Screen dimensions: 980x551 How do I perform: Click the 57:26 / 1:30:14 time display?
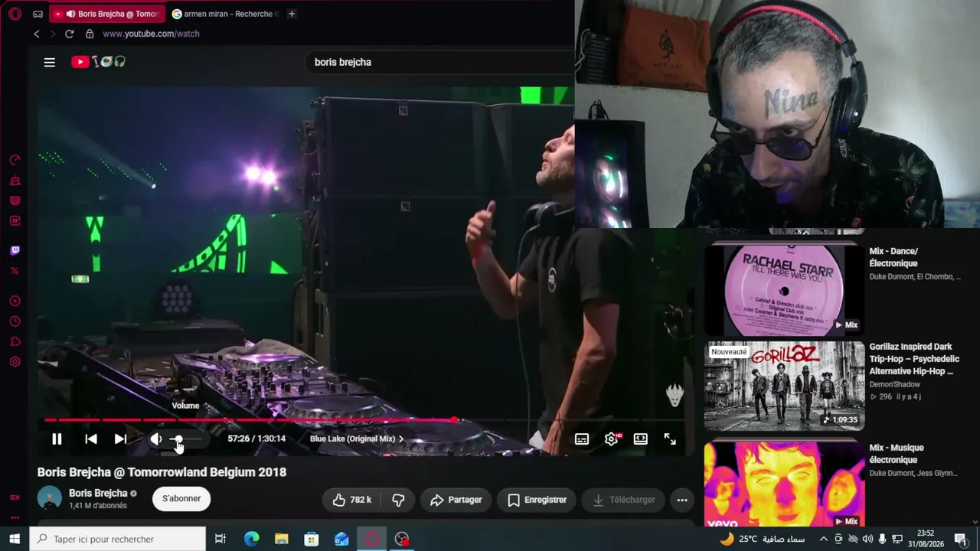pos(256,439)
